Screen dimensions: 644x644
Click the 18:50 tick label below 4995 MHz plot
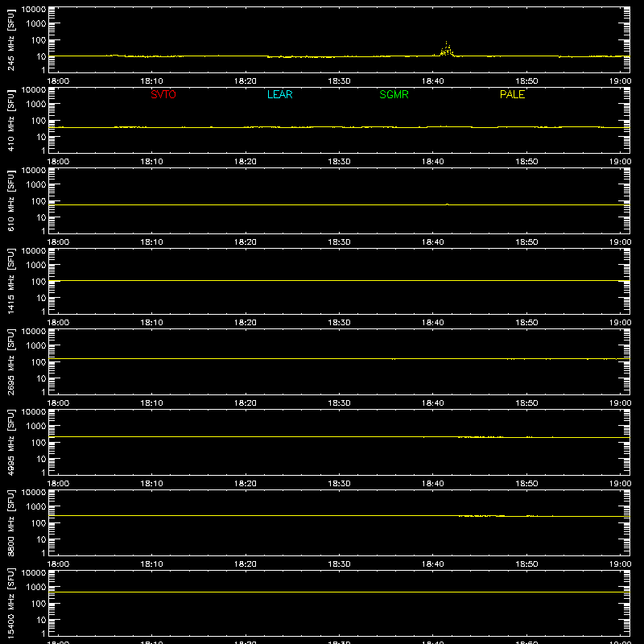point(526,484)
